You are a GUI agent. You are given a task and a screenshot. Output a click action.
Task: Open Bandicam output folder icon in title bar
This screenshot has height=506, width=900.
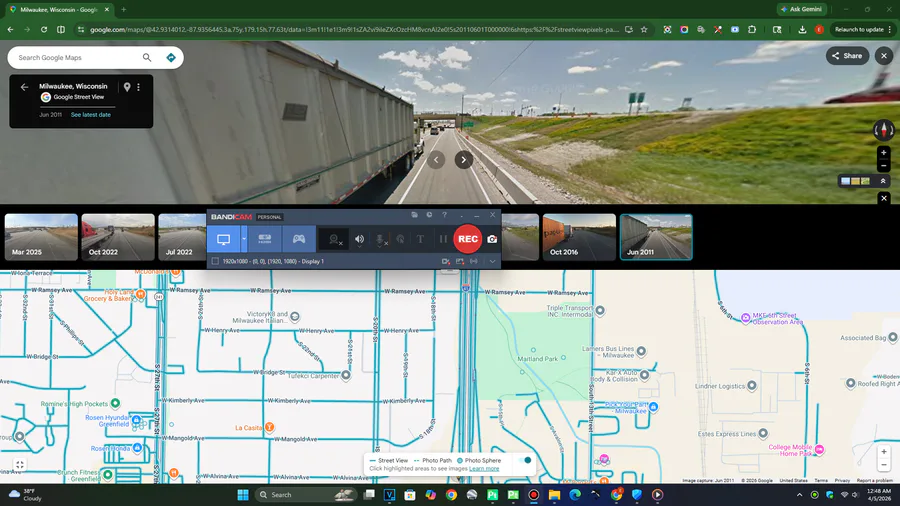[x=414, y=215]
